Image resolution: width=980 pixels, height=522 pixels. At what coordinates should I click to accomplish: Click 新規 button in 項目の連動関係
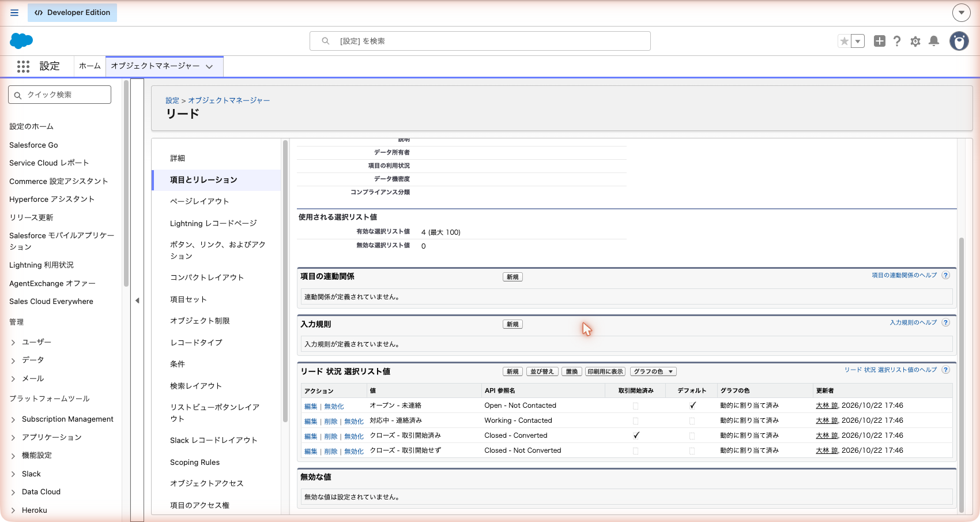512,277
